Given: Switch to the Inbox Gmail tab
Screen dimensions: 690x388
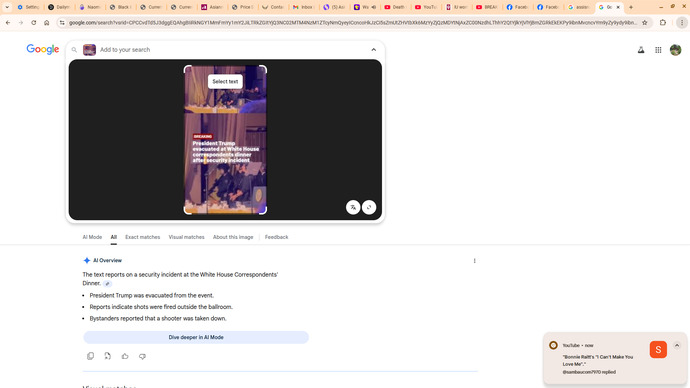Looking at the screenshot, I should click(304, 7).
